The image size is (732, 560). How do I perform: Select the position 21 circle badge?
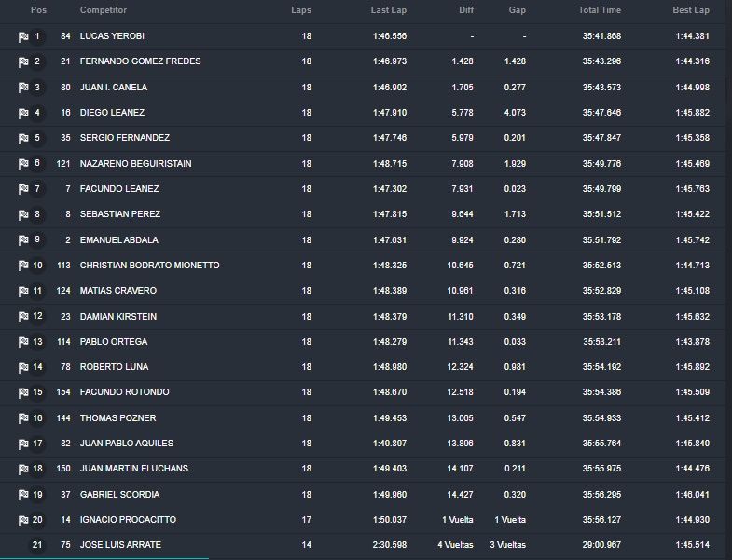pos(37,544)
